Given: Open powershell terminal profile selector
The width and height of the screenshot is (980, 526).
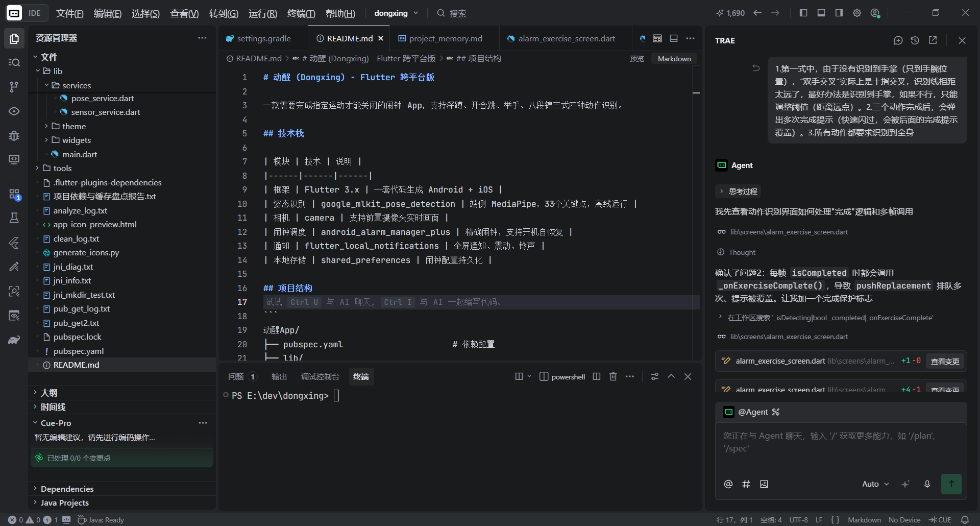Looking at the screenshot, I should coord(562,377).
